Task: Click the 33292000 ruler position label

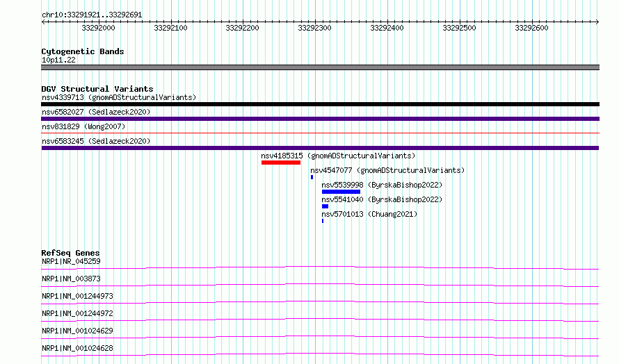Action: (x=98, y=28)
